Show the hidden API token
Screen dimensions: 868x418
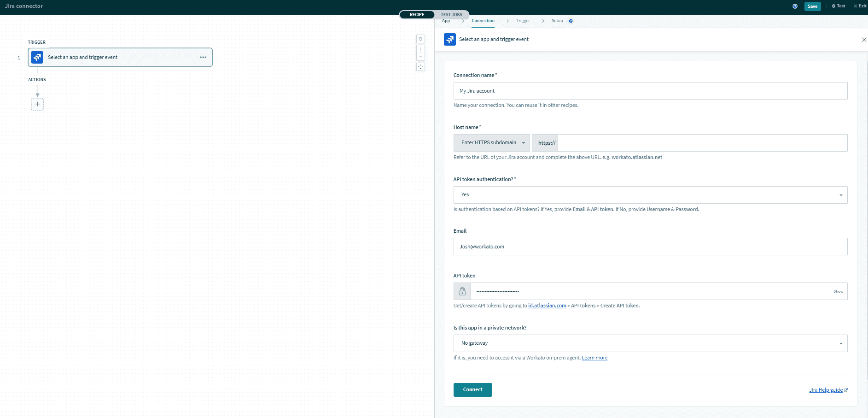[838, 291]
